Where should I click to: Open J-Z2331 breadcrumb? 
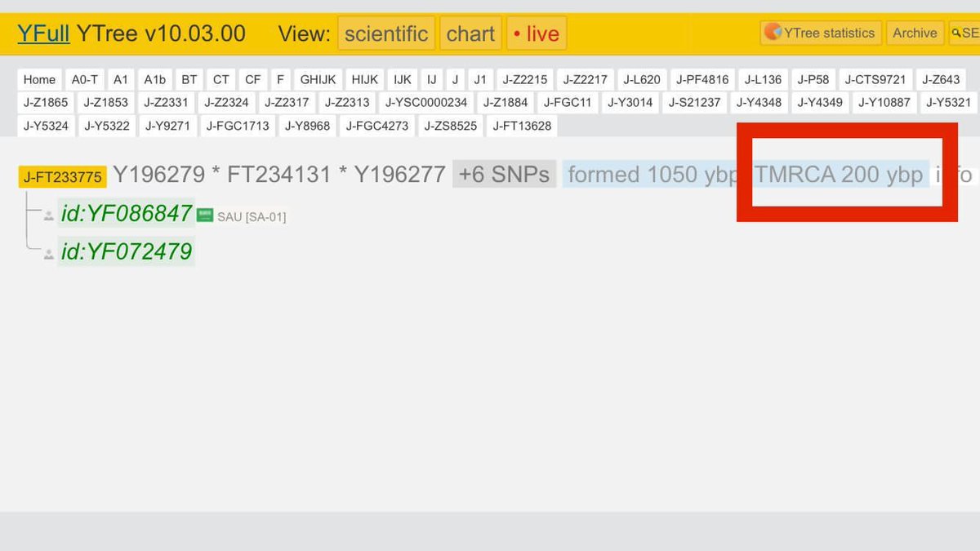coord(167,102)
